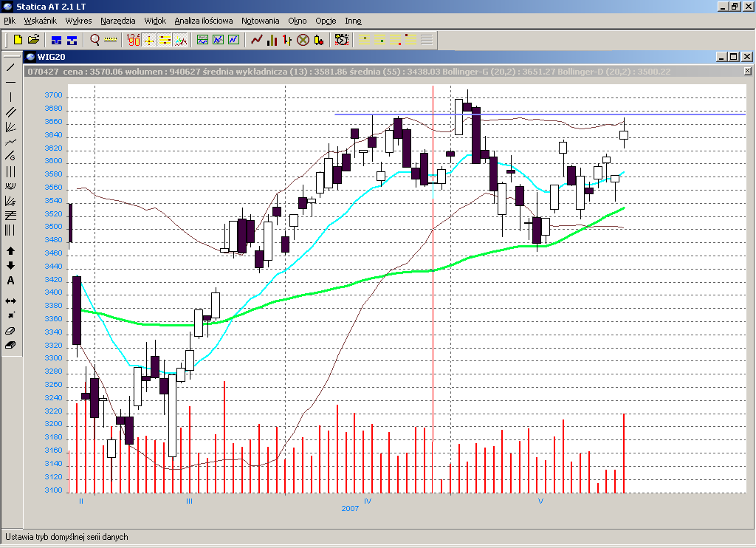Select the parallel channel lines tool
This screenshot has width=756, height=548.
pyautogui.click(x=10, y=112)
